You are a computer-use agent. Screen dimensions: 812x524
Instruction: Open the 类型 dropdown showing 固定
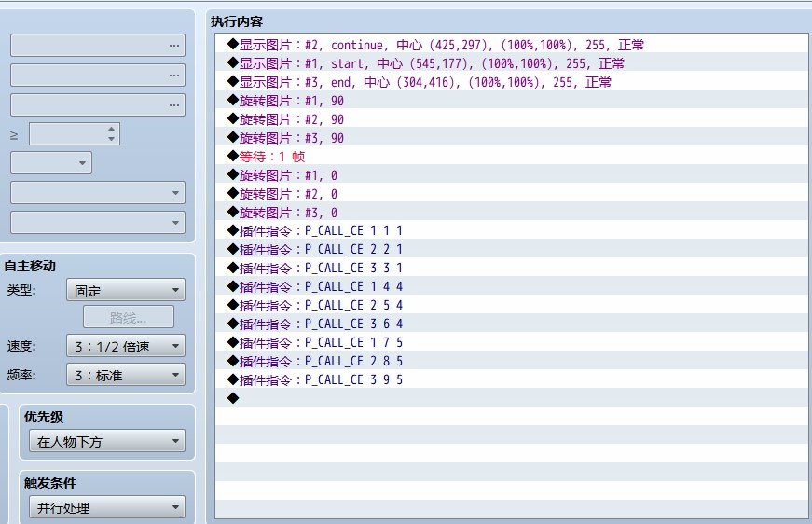click(x=125, y=290)
